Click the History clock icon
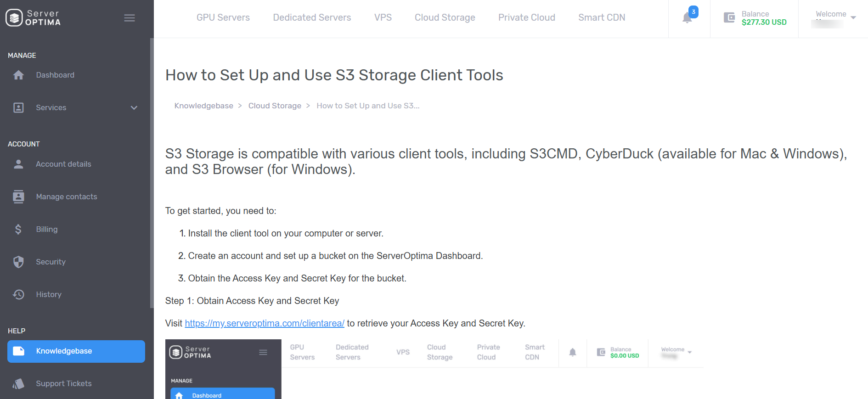The height and width of the screenshot is (399, 868). 18,294
